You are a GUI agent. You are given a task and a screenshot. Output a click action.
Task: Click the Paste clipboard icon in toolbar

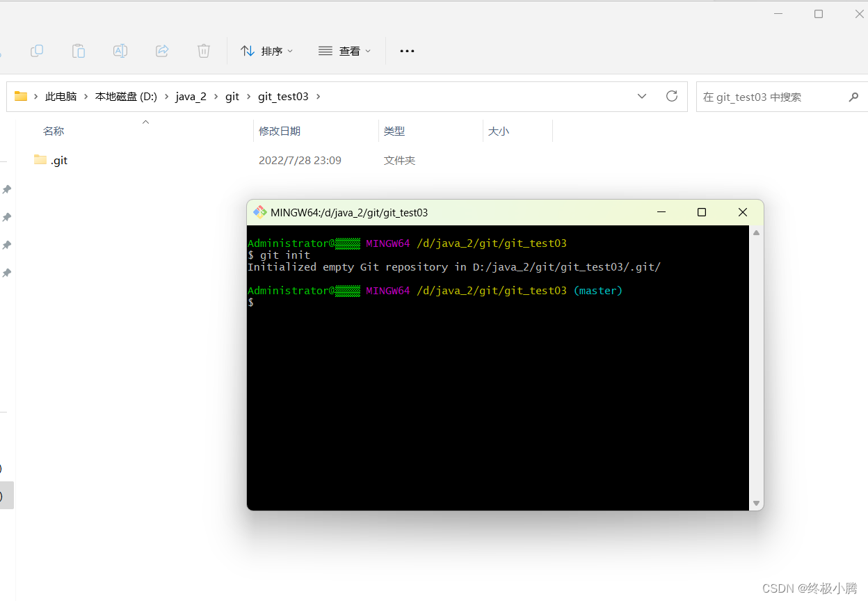(79, 50)
